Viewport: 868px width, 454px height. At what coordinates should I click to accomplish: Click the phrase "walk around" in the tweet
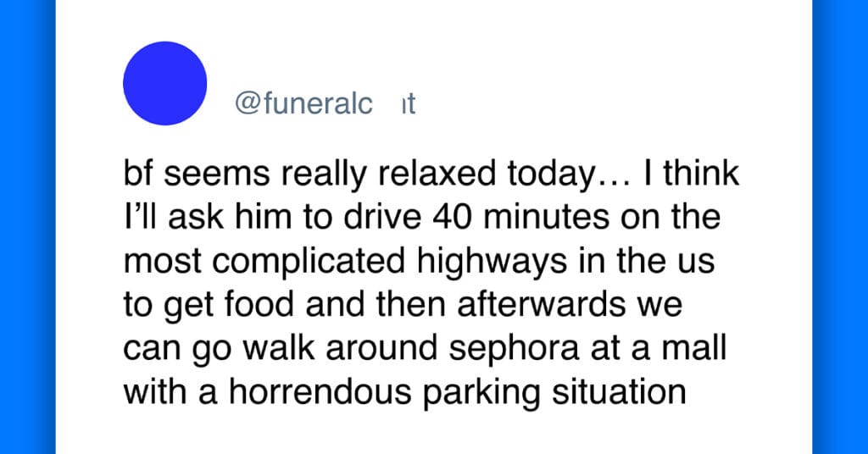pyautogui.click(x=341, y=349)
